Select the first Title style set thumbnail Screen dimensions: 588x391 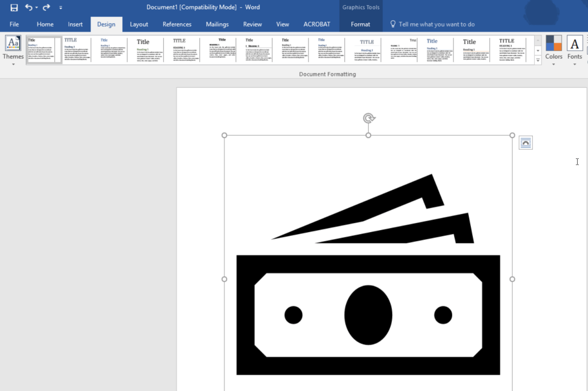click(x=44, y=50)
